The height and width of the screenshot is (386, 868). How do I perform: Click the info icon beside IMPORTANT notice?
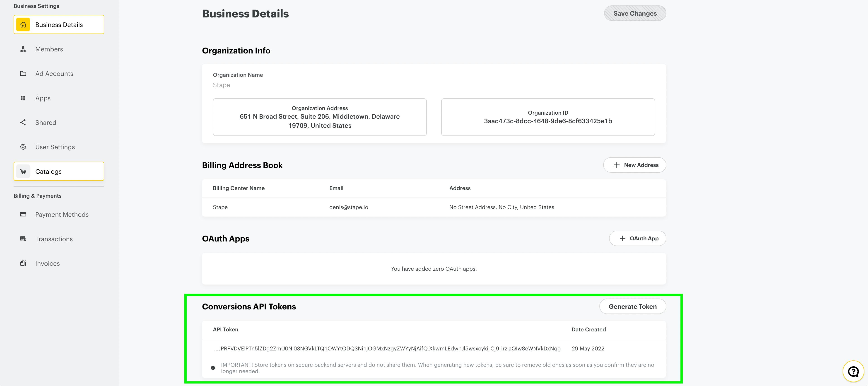tap(213, 368)
